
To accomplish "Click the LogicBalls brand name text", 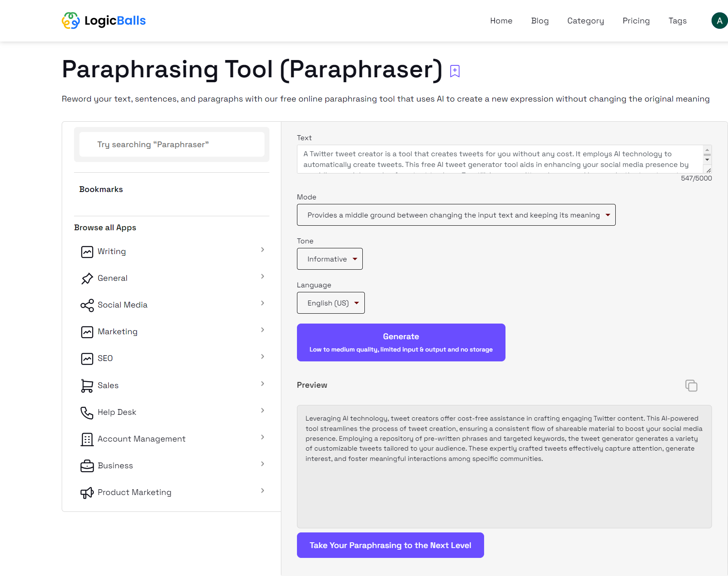I will coord(115,21).
